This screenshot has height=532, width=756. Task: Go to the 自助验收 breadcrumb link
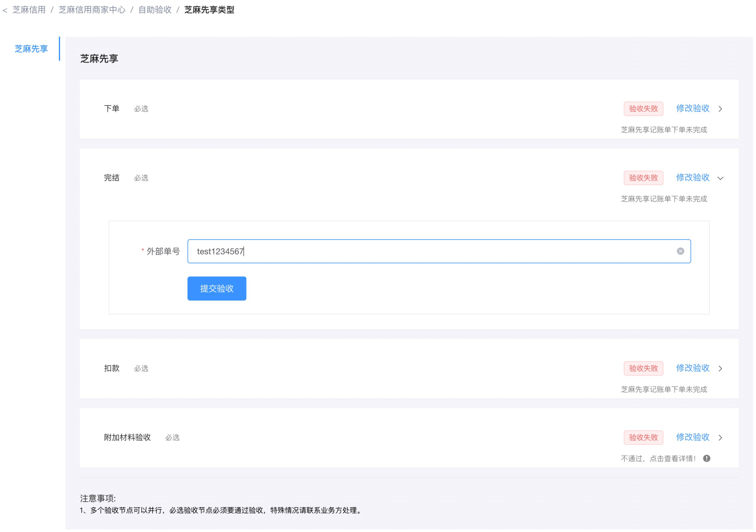coord(155,10)
